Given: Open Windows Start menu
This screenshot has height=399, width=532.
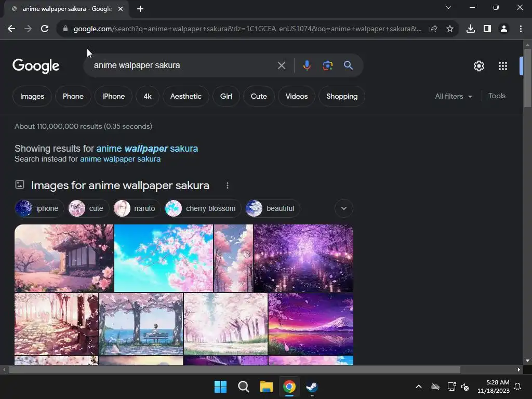Looking at the screenshot, I should point(220,387).
